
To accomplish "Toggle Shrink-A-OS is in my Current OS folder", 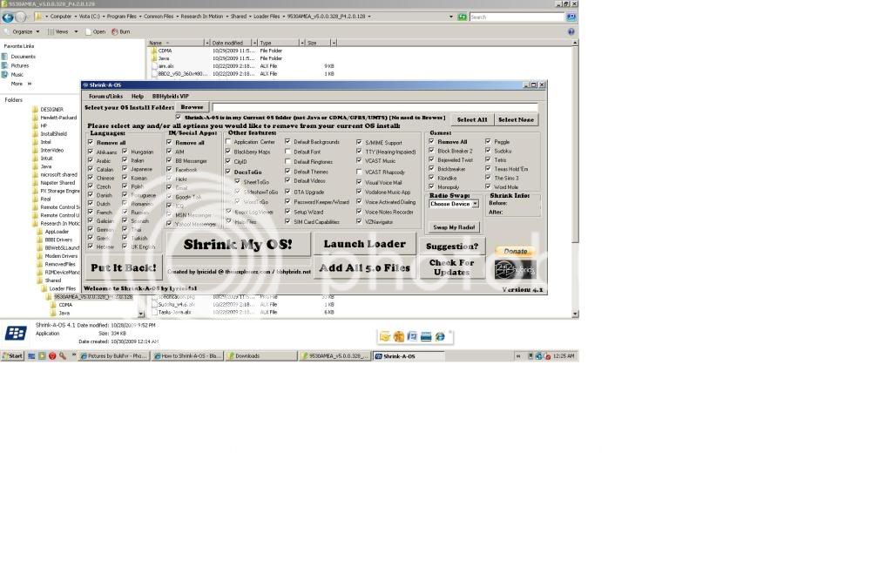I will coord(179,117).
